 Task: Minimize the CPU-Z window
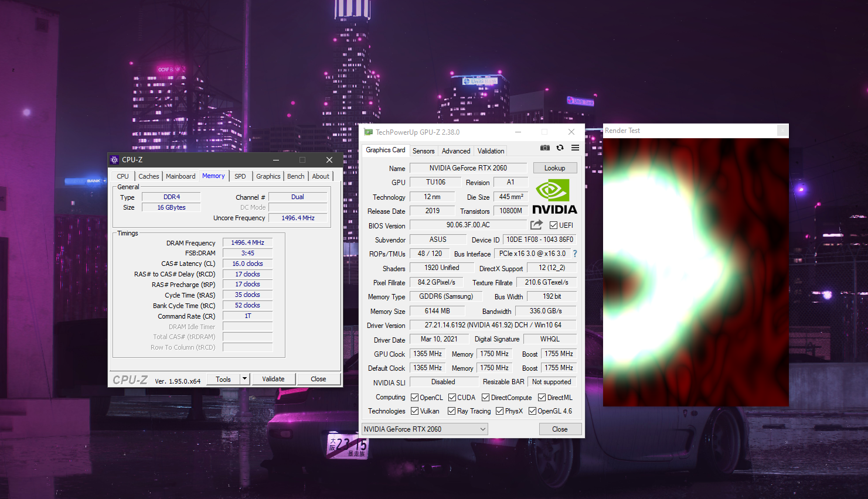[276, 160]
